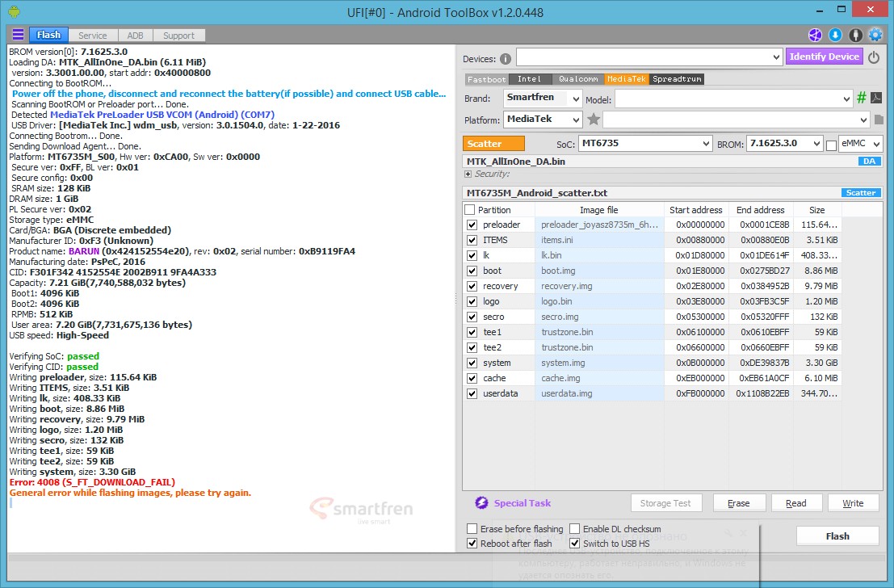Open the eMMC storage type dropdown

coord(860,144)
